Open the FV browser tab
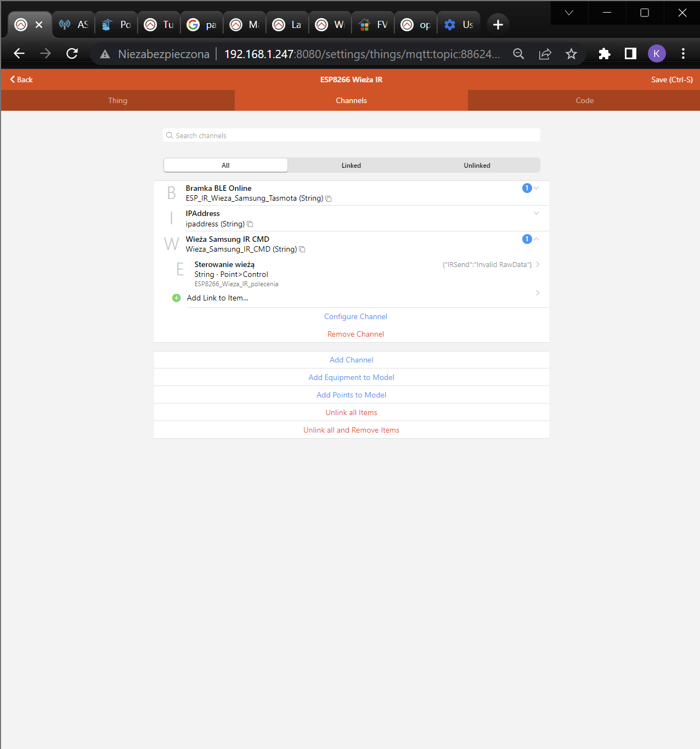The image size is (700, 749). pyautogui.click(x=373, y=25)
